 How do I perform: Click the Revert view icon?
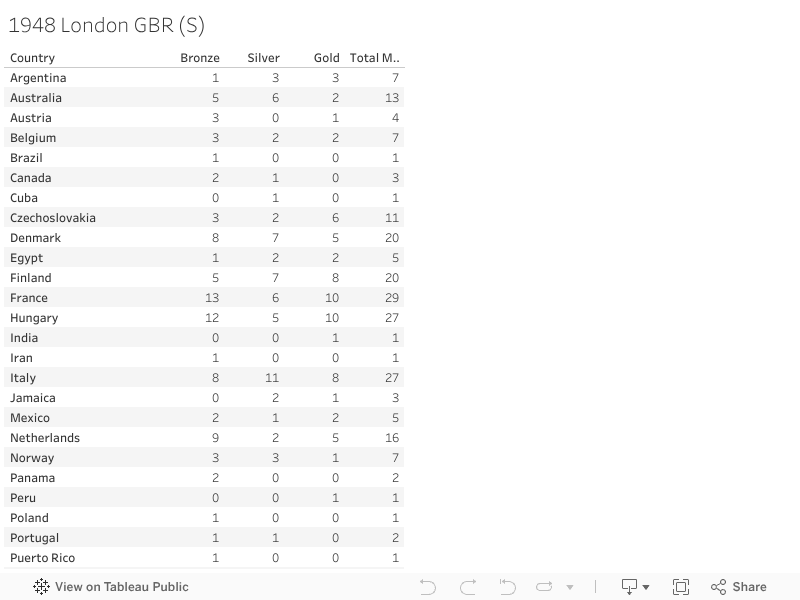(x=507, y=587)
